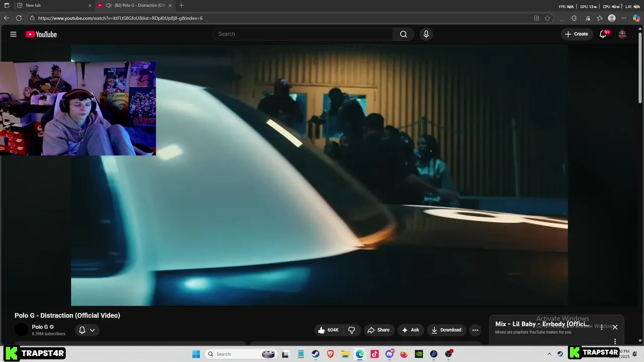This screenshot has width=644, height=362.
Task: Open the tab actions menu icon
Action: click(7, 6)
